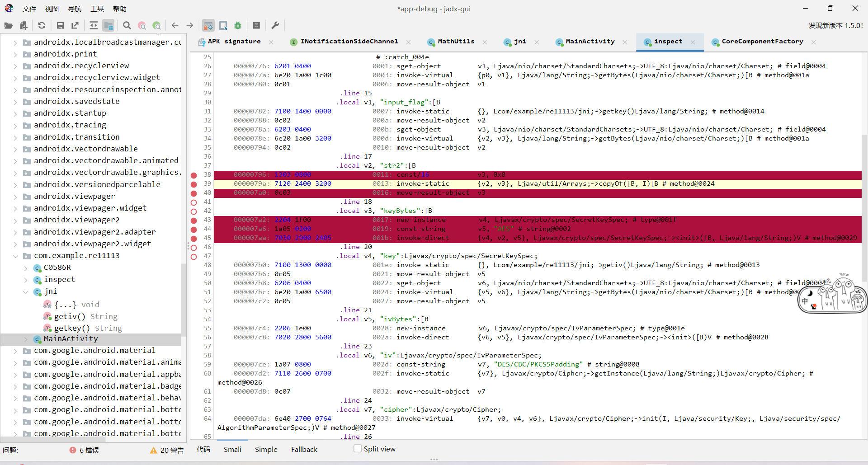Open the 帮助 menu
Viewport: 868px width, 465px height.
[120, 9]
